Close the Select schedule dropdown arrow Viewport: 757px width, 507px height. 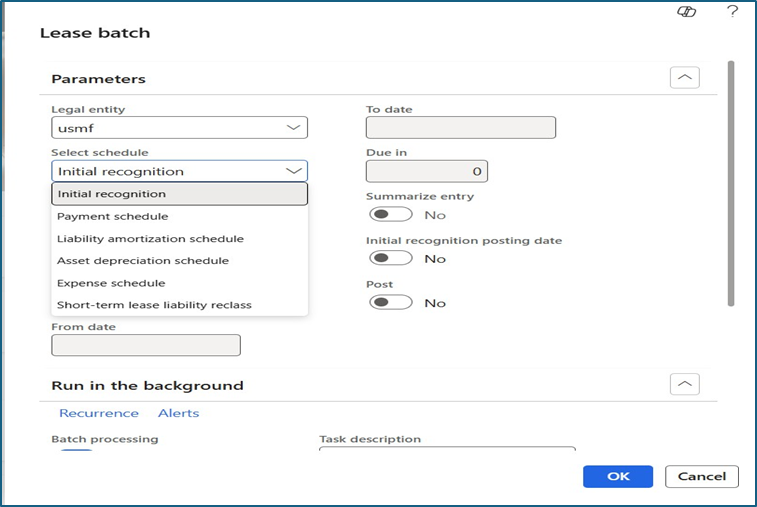point(294,171)
